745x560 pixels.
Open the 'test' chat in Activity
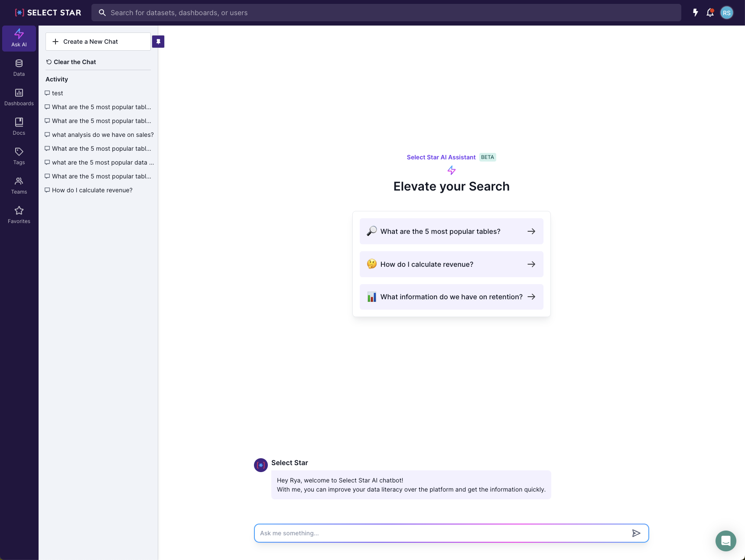57,93
